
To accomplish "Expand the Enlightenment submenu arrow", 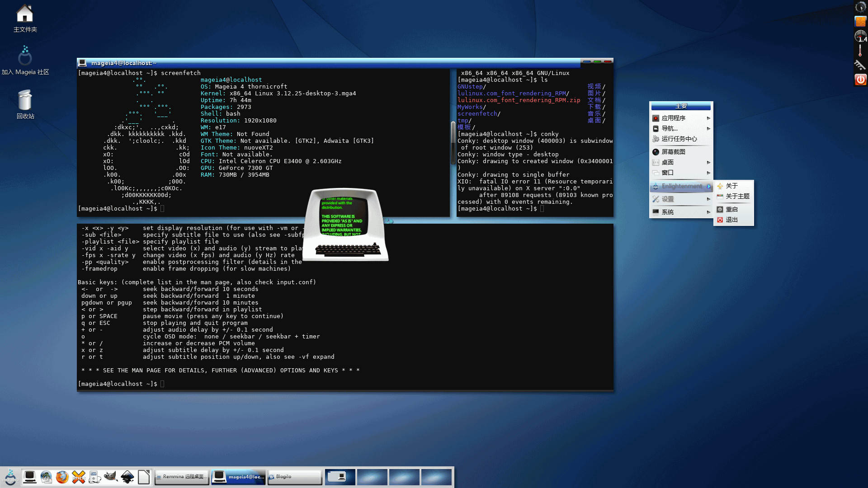I will pyautogui.click(x=708, y=186).
